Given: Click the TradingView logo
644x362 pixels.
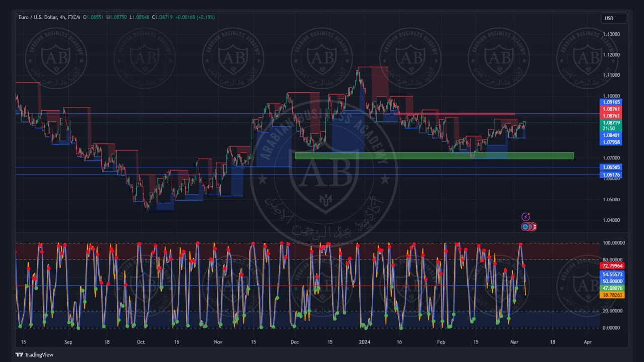Looking at the screenshot, I should (x=34, y=354).
